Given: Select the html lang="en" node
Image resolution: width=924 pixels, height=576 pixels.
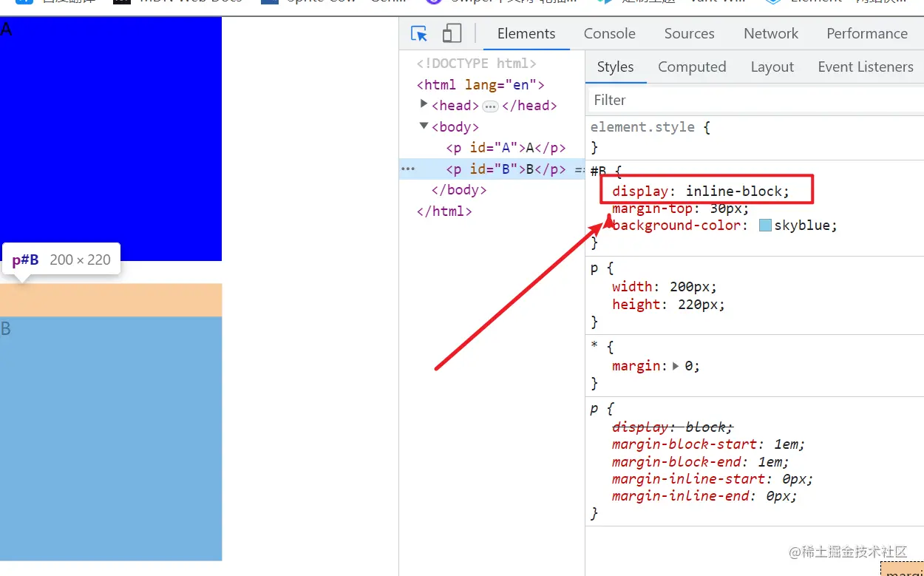Looking at the screenshot, I should click(480, 84).
